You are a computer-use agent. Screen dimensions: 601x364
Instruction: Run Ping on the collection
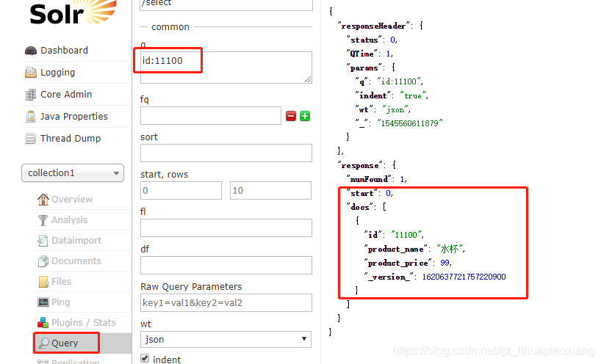pos(61,302)
